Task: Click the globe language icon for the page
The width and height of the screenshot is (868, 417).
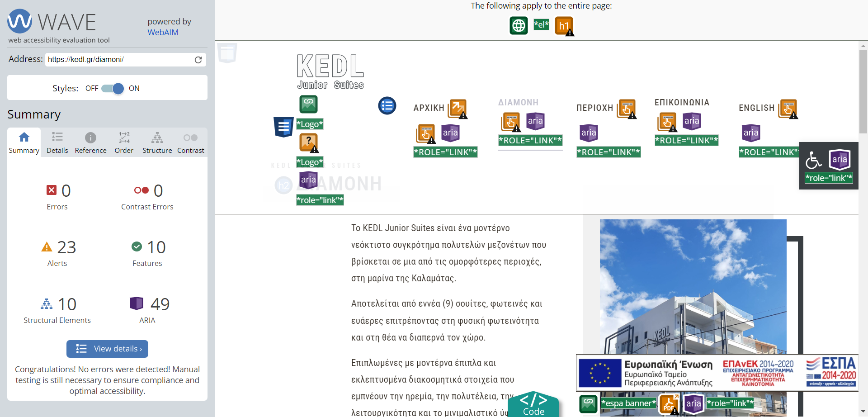Action: pos(519,25)
